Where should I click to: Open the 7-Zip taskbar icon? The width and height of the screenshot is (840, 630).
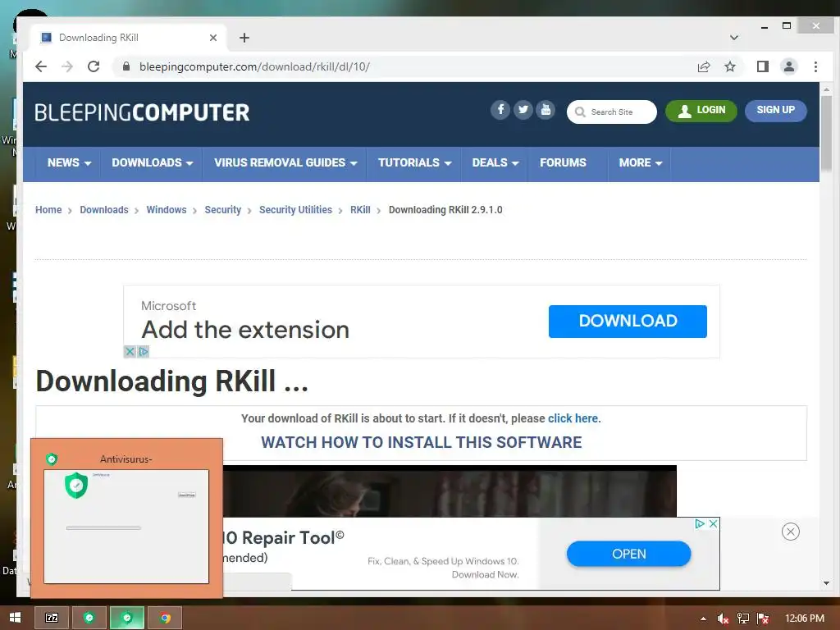(52, 618)
